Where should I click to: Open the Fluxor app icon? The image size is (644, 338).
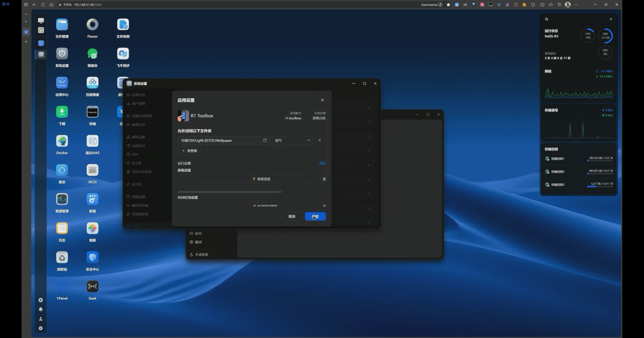click(92, 25)
